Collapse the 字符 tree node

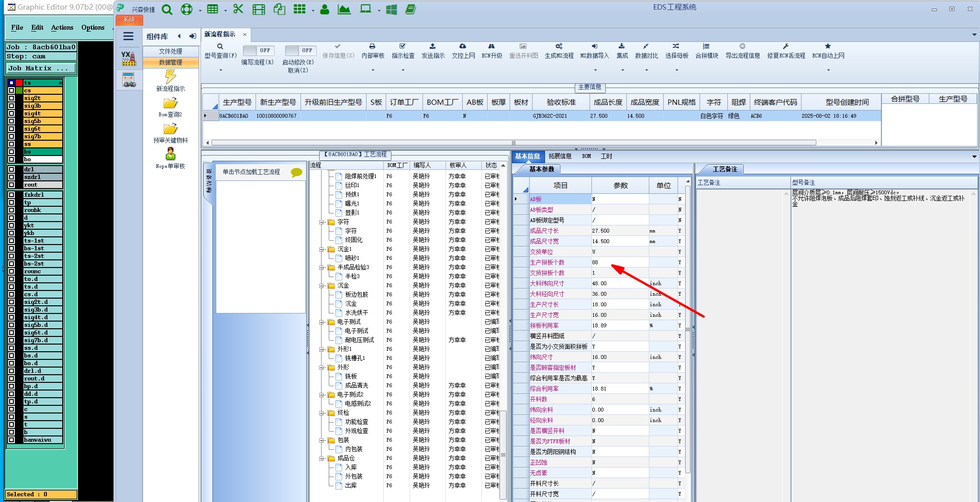click(x=322, y=222)
